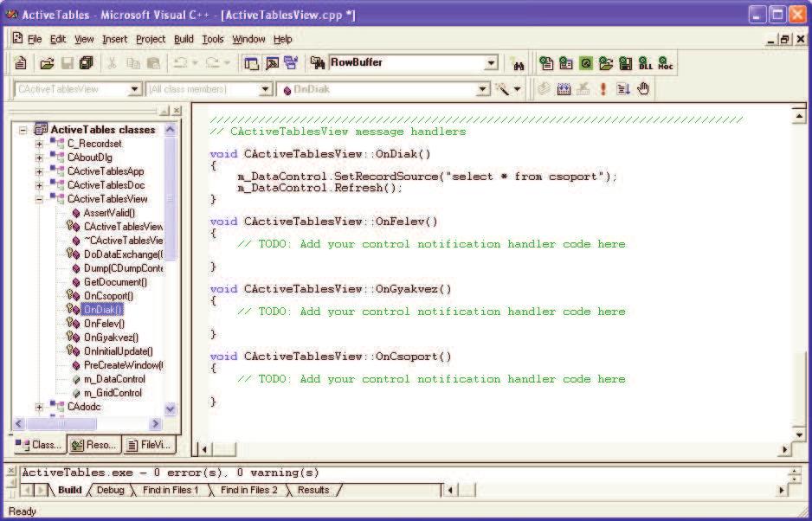Click the Build icon in Build minibar

click(x=564, y=89)
